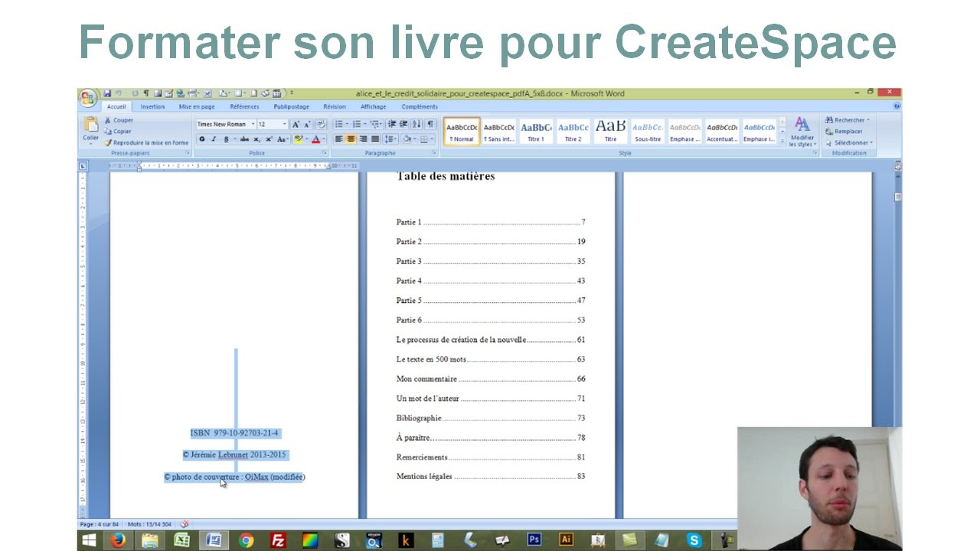The width and height of the screenshot is (980, 551).
Task: Open the Sélectionner dropdown
Action: [848, 142]
